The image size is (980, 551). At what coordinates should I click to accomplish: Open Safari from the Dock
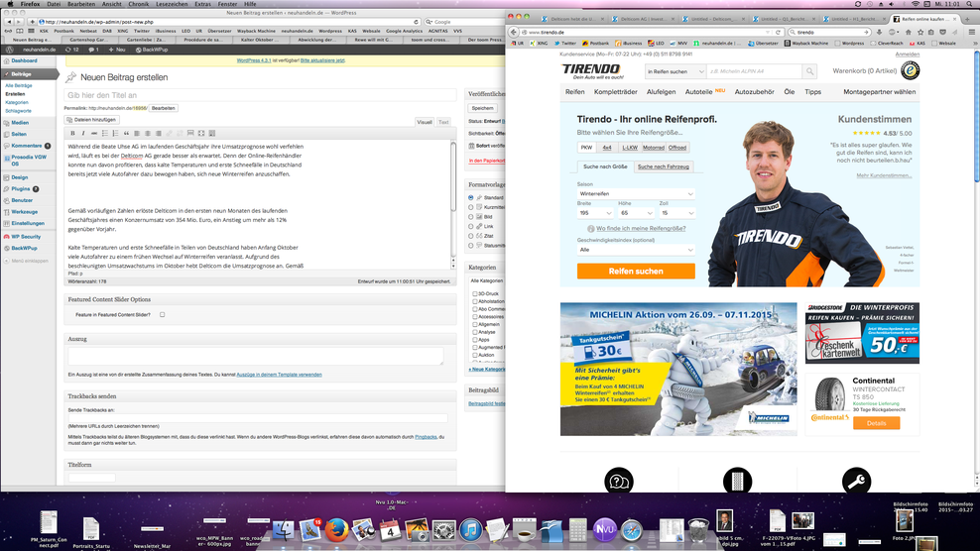[x=631, y=531]
